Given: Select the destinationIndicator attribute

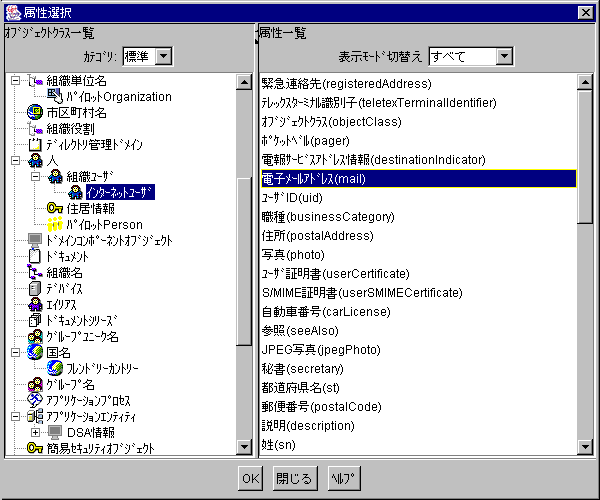Looking at the screenshot, I should click(418, 160).
